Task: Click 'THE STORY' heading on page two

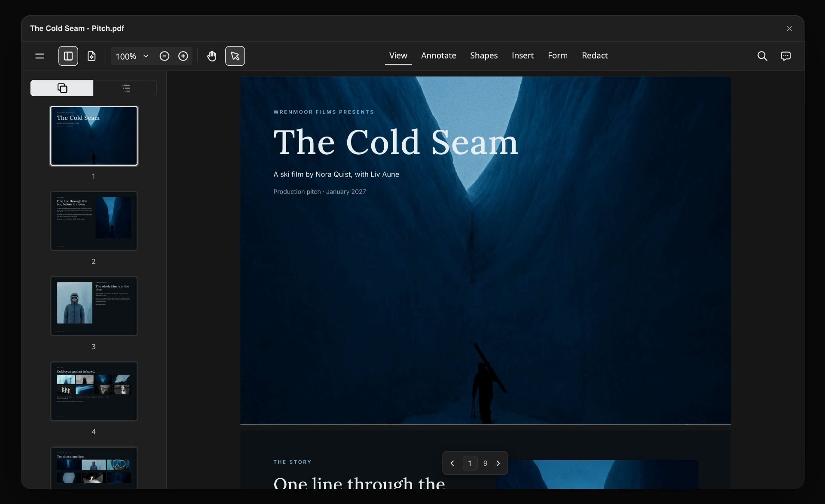Action: pyautogui.click(x=292, y=462)
